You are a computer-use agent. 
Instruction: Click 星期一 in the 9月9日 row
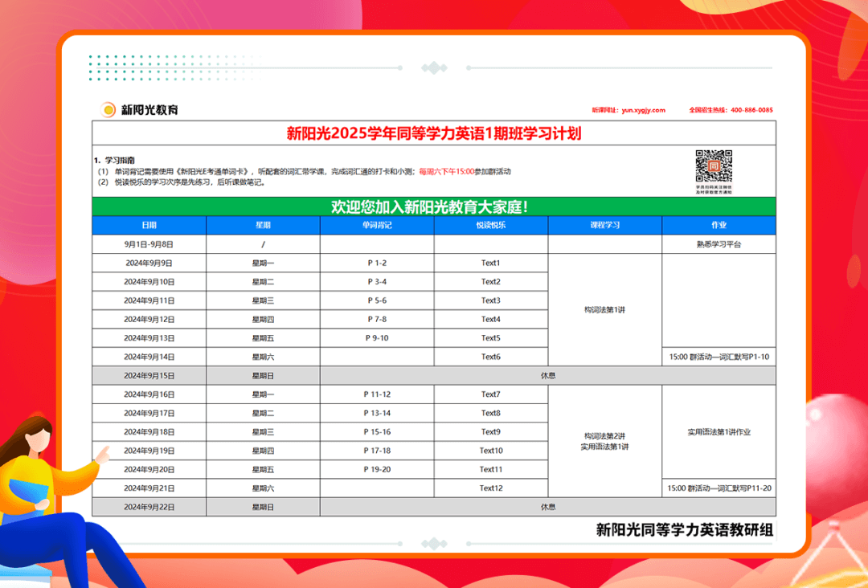coord(263,263)
